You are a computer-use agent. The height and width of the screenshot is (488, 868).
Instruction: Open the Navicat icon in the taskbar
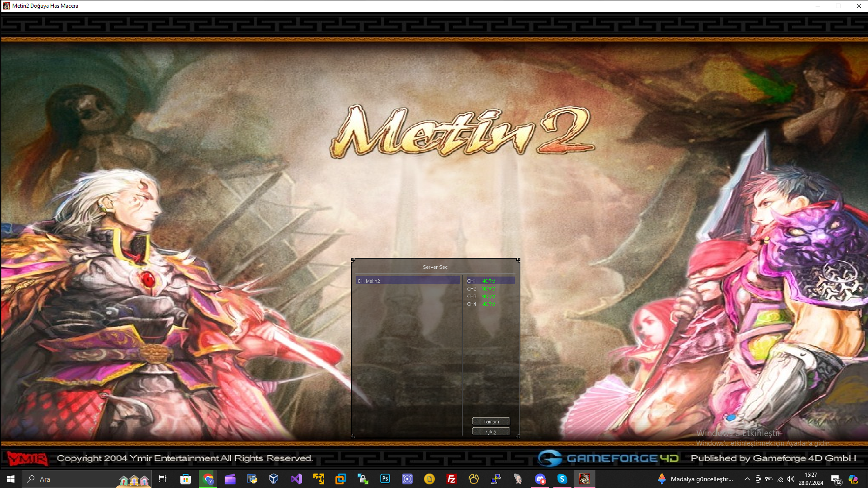tap(474, 479)
